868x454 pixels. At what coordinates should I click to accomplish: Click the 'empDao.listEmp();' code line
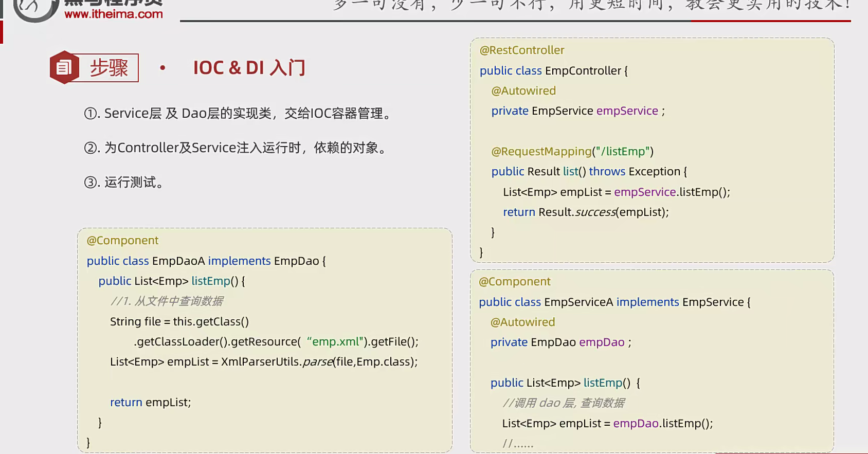click(x=607, y=424)
